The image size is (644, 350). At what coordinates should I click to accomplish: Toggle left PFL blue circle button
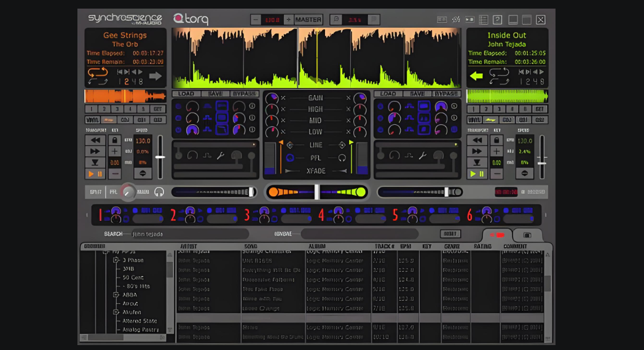[x=289, y=157]
